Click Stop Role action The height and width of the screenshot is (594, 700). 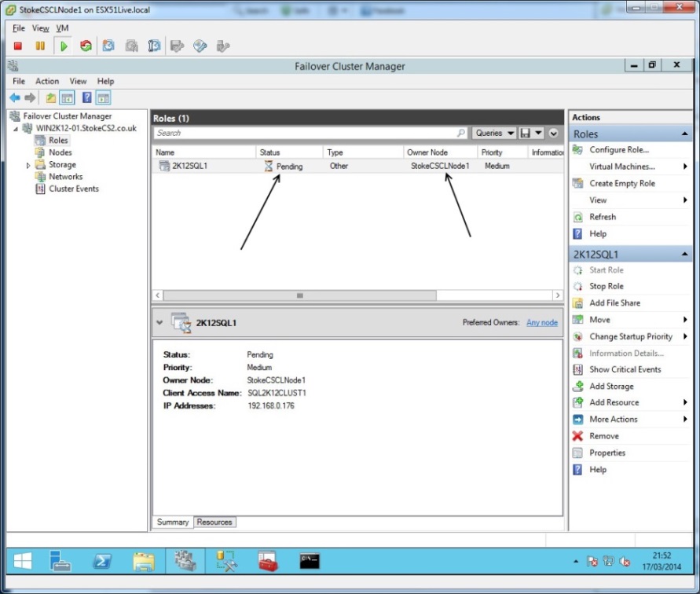(x=607, y=286)
